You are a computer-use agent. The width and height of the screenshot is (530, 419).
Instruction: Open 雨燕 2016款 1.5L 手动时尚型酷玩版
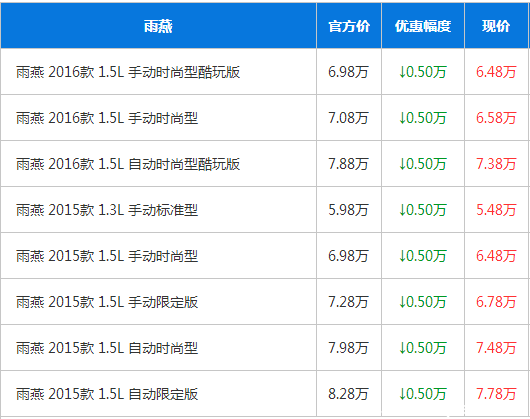point(128,72)
